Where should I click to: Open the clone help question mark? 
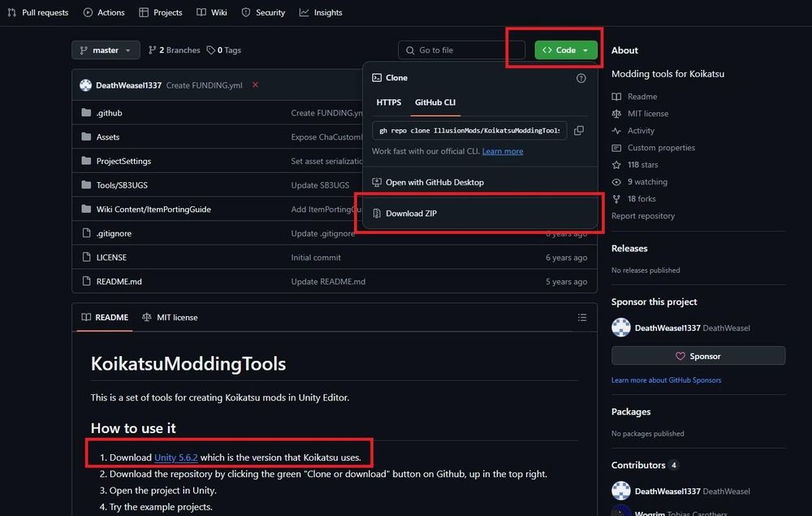pyautogui.click(x=582, y=78)
